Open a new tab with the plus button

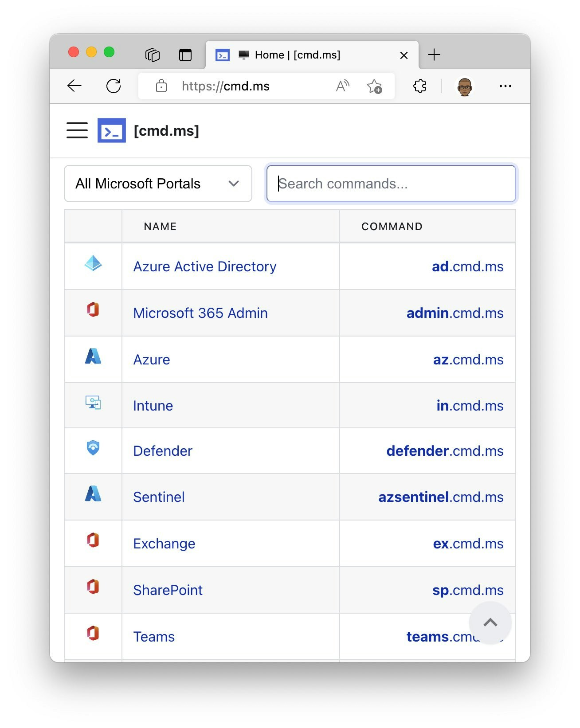click(434, 55)
